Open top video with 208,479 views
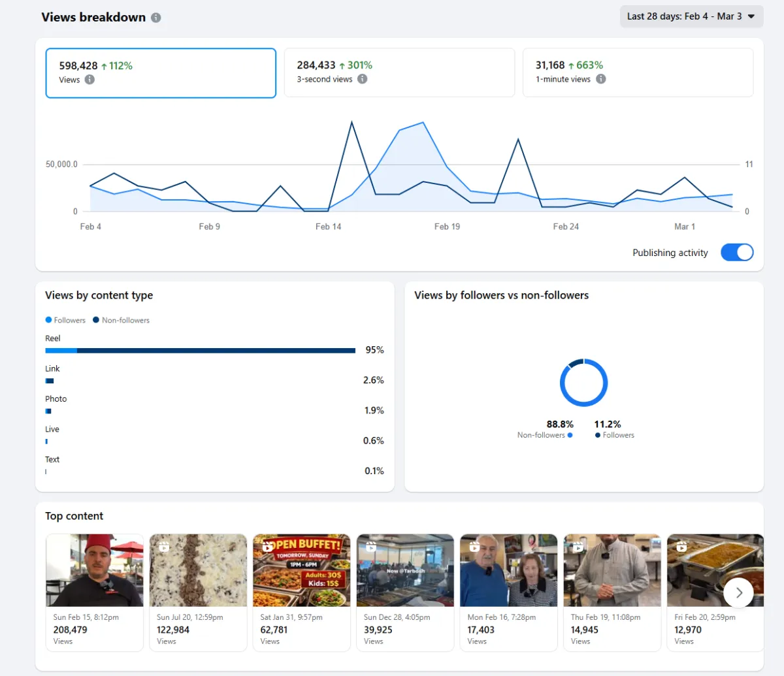Screen dimensions: 784x676 [94, 570]
